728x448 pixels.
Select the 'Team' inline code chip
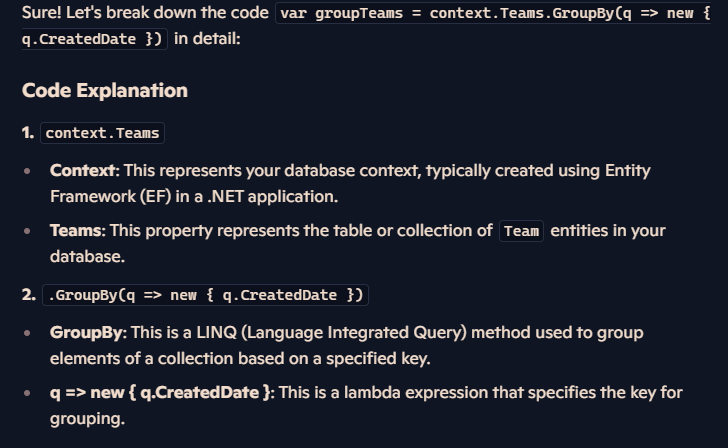point(521,231)
